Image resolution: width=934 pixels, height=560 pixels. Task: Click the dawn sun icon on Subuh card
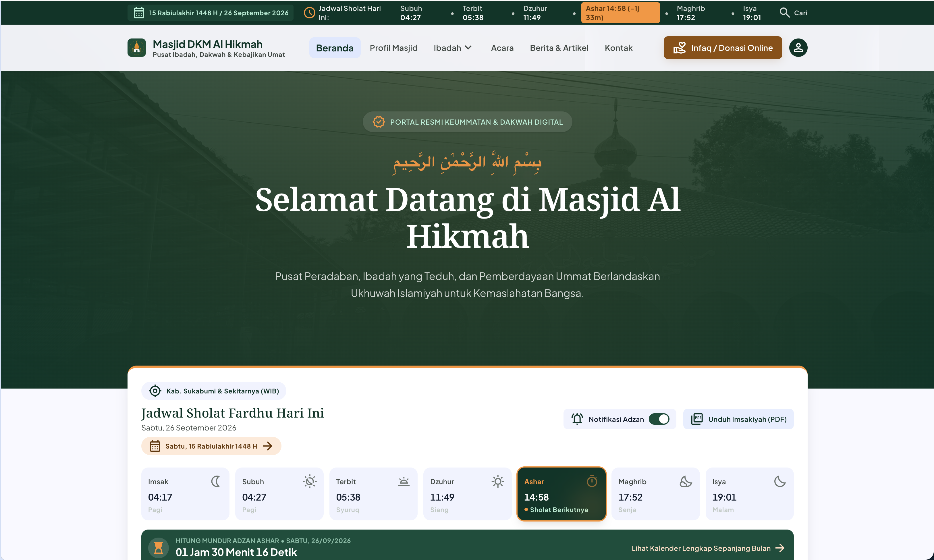point(310,482)
